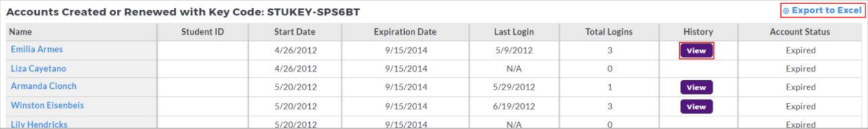Image resolution: width=868 pixels, height=129 pixels.
Task: Open Lily Hendricks account link
Action: click(x=39, y=124)
